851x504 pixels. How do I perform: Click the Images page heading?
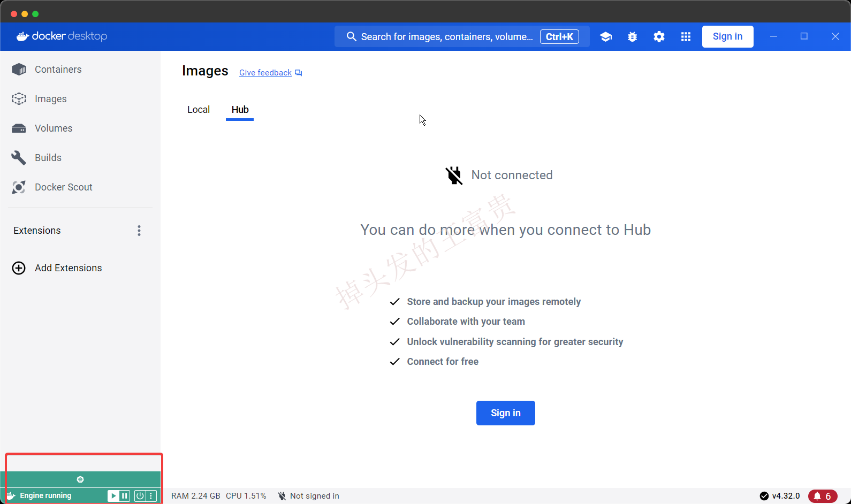[x=205, y=71]
